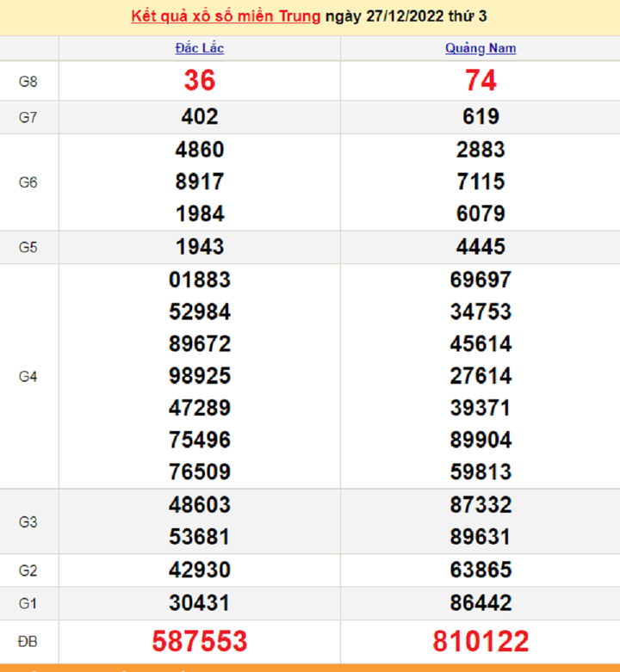The image size is (620, 672).
Task: Click the G3 number 89631
Action: pos(480,537)
